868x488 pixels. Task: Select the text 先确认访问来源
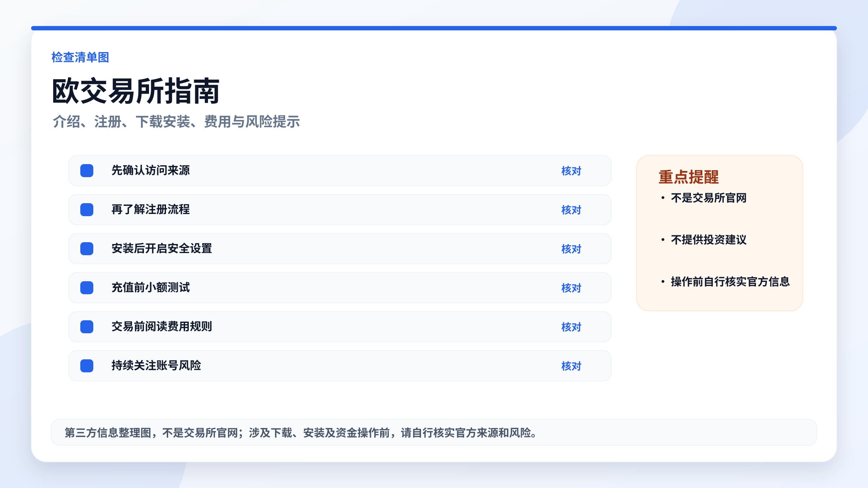point(150,170)
